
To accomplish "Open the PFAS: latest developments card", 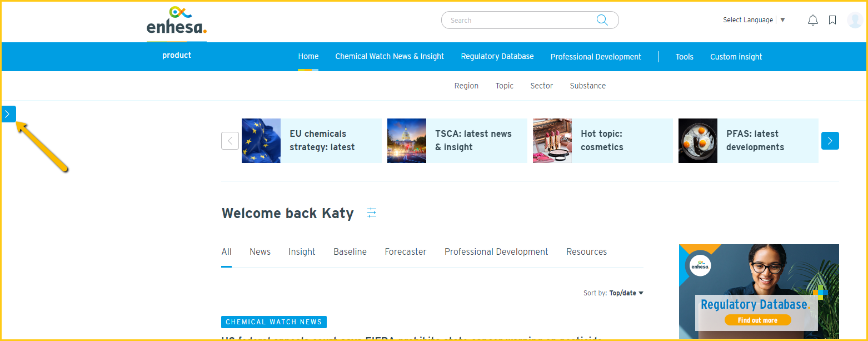I will click(x=749, y=141).
